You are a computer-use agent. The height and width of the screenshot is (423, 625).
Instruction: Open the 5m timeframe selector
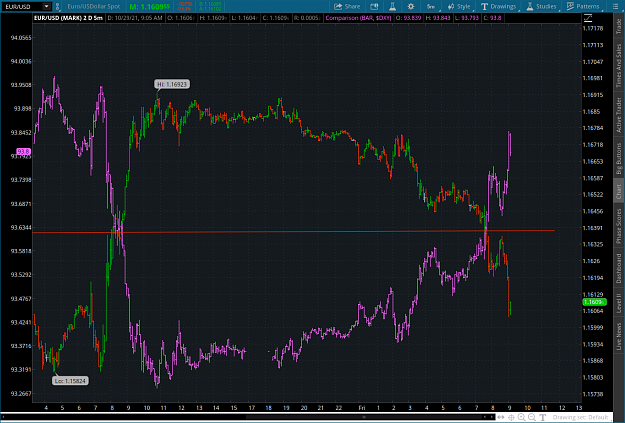pos(431,6)
